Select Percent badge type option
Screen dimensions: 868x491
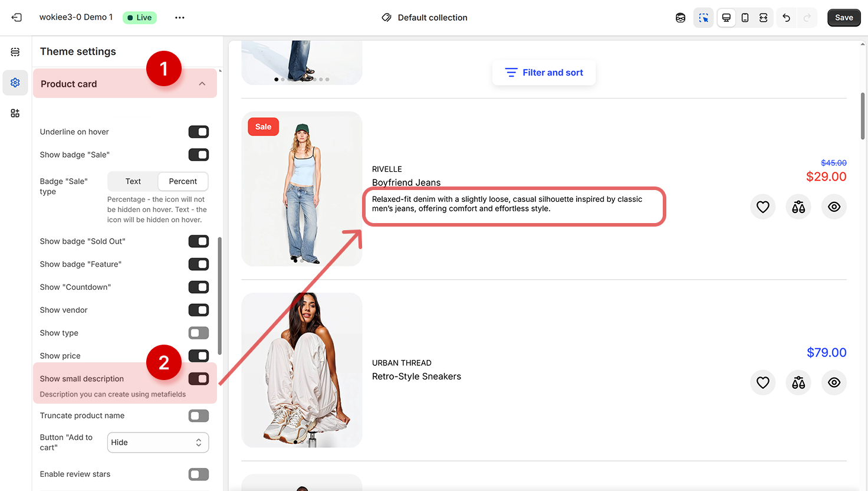183,182
